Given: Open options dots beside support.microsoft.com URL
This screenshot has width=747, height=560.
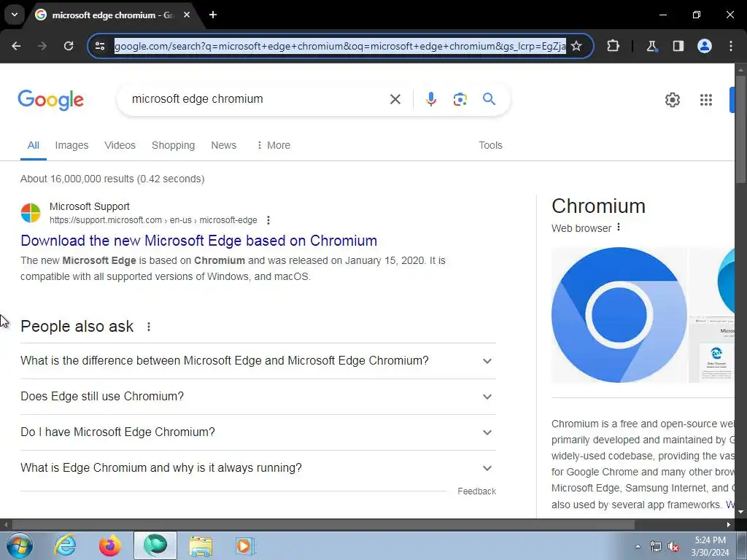Looking at the screenshot, I should [268, 220].
